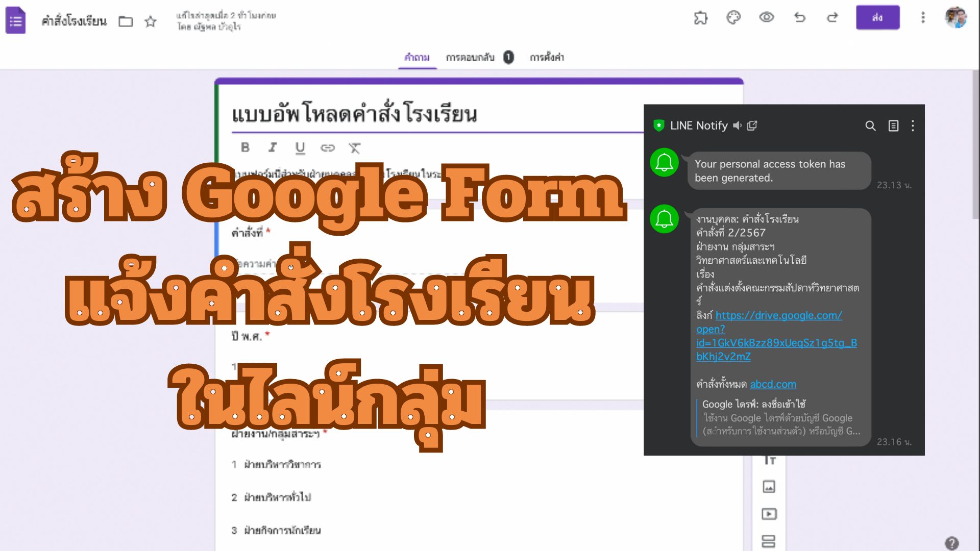Open the LINE Notify notes icon
Screen dimensions: 980x551
893,126
